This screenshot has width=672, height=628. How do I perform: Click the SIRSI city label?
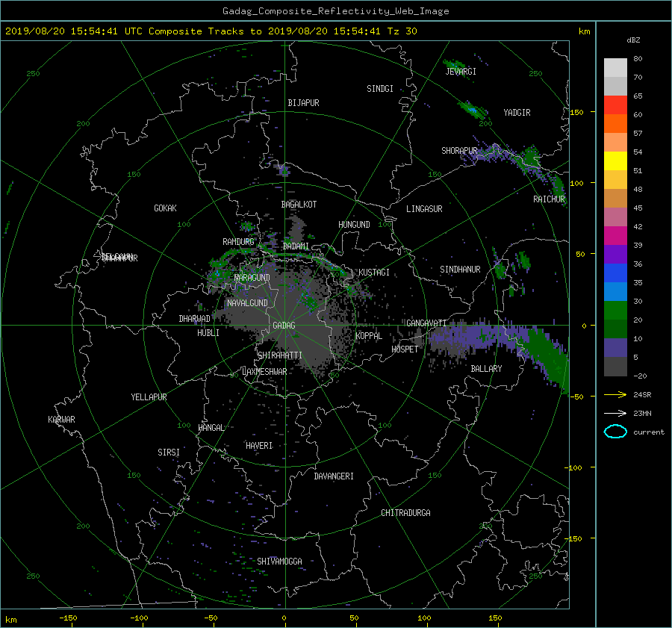tap(169, 453)
